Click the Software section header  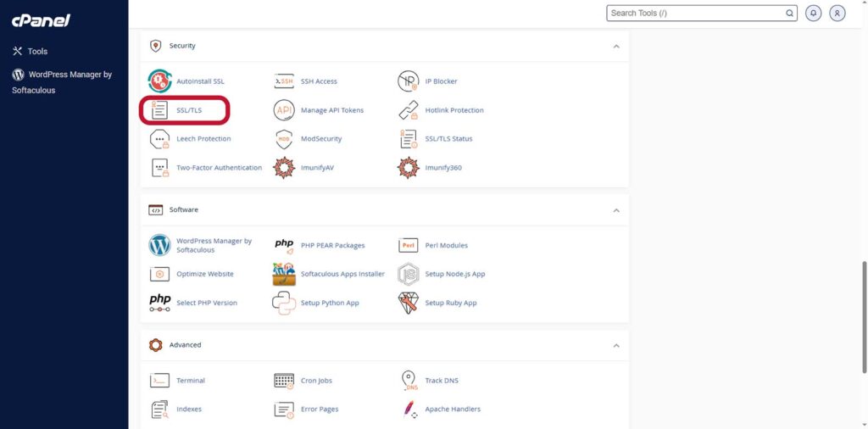tap(385, 209)
